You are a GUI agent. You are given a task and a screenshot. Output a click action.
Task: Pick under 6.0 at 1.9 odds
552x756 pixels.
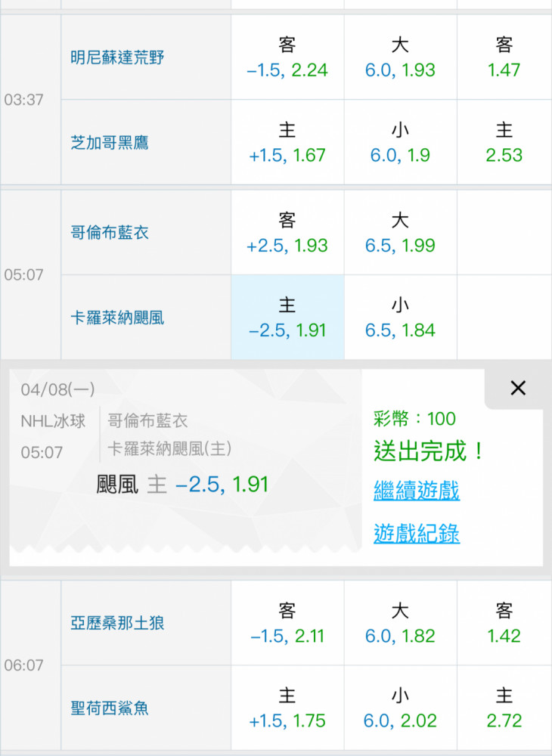400,143
